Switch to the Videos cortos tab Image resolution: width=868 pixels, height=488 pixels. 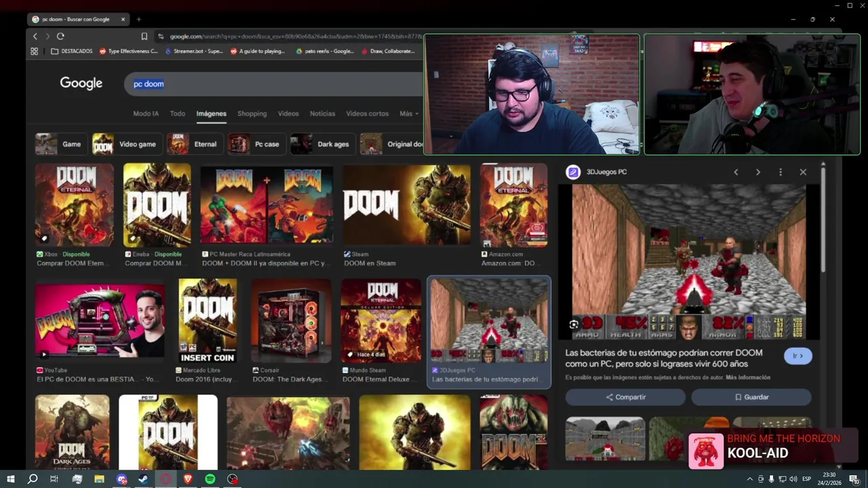click(367, 114)
